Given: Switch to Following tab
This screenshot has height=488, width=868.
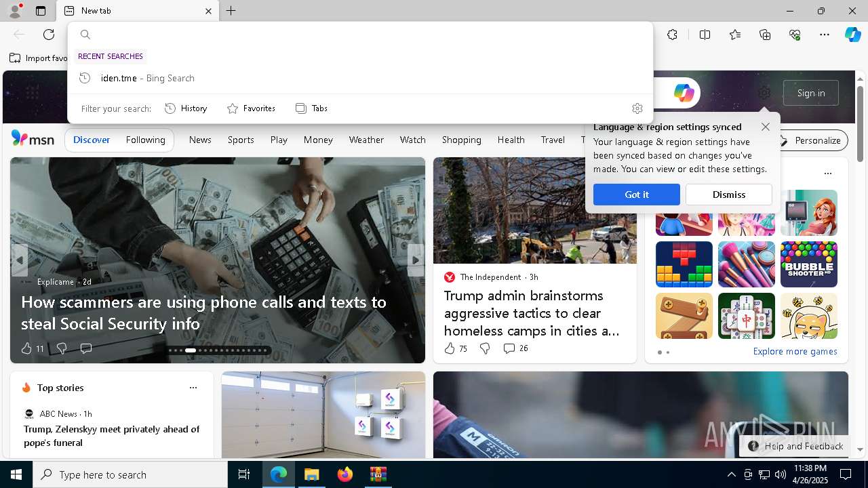Looking at the screenshot, I should (146, 140).
